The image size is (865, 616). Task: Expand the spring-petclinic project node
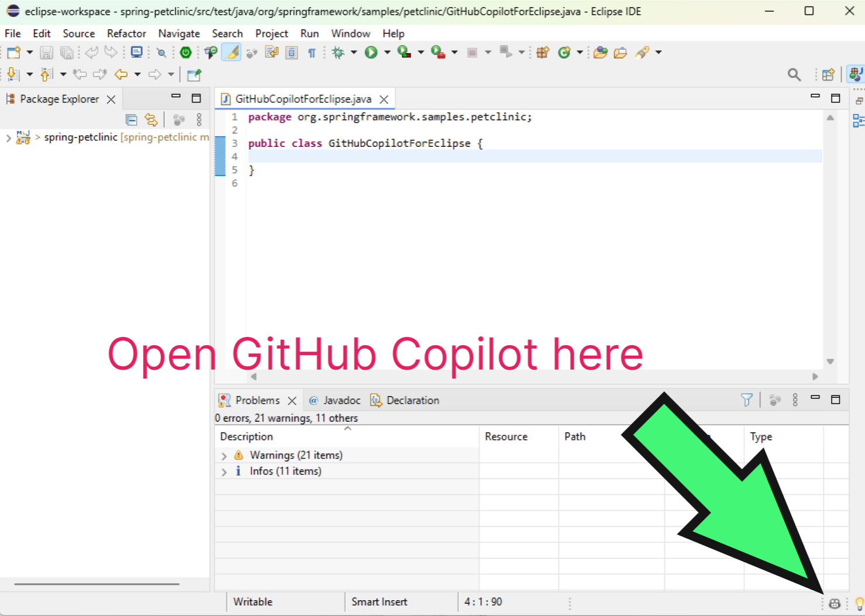point(8,138)
